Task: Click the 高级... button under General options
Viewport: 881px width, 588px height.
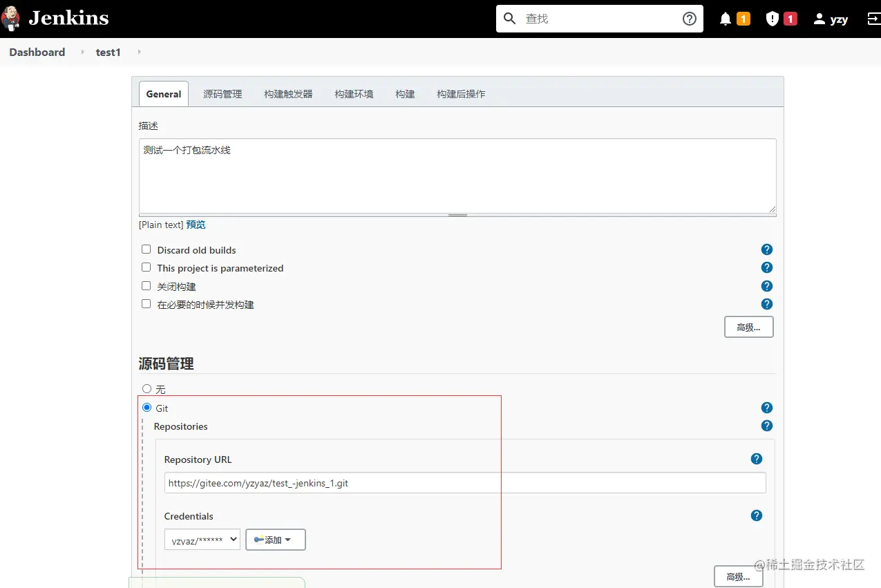Action: [x=749, y=328]
